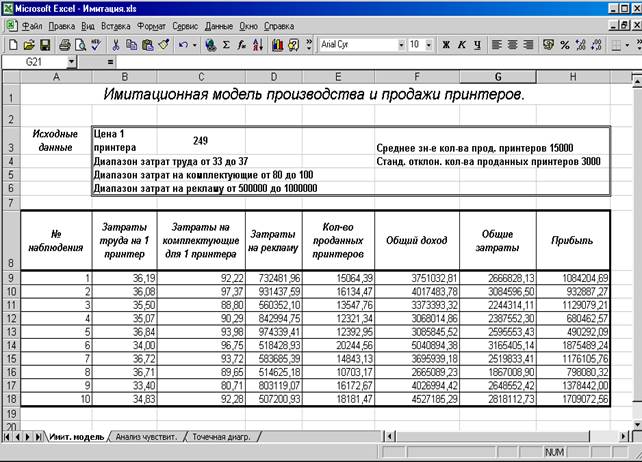Click cell with price value 249
The width and height of the screenshot is (642, 462).
[201, 140]
